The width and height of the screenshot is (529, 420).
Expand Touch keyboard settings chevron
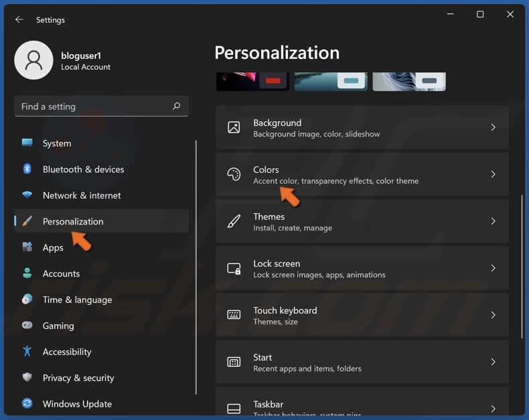pos(493,315)
